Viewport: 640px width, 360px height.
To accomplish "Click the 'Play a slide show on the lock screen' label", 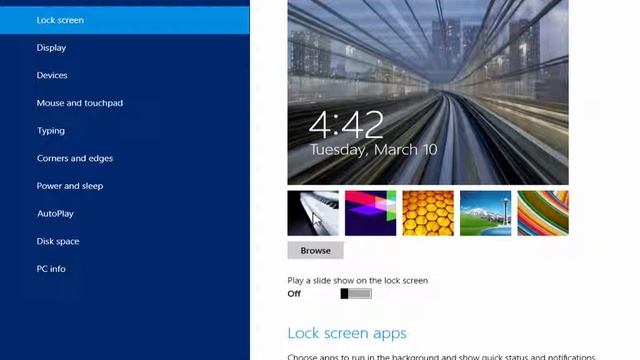I will (358, 281).
